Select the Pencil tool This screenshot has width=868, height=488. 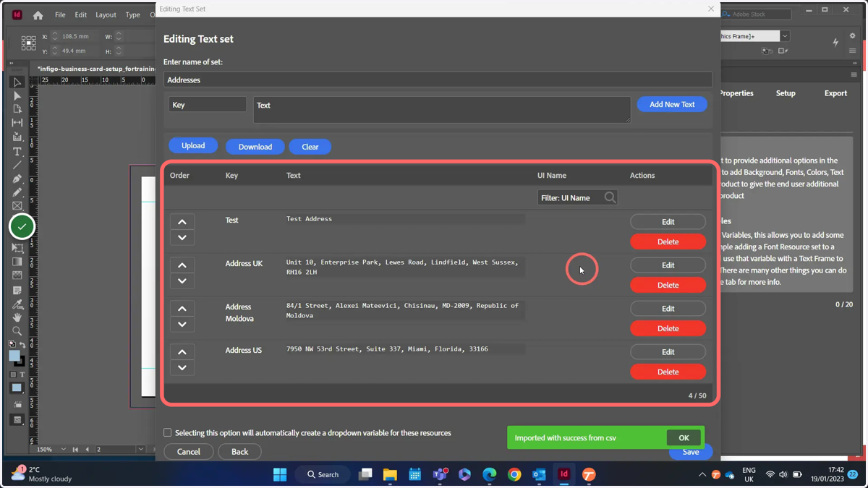click(x=17, y=192)
